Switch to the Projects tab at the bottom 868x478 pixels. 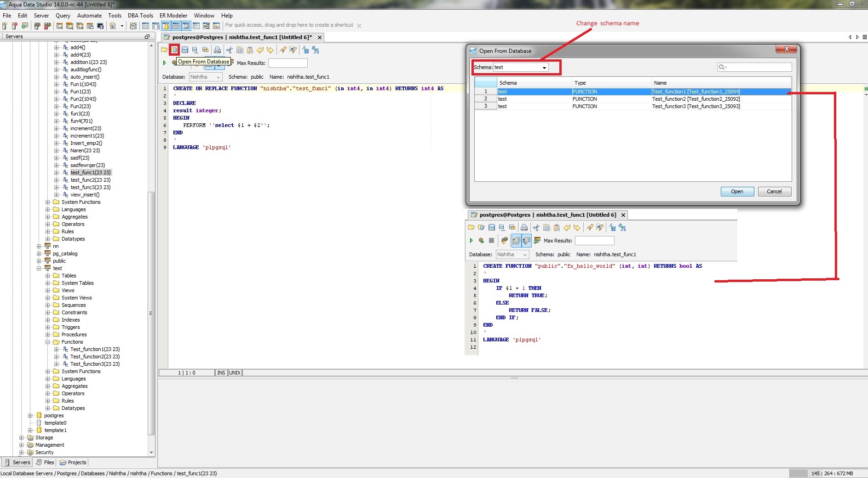(x=73, y=462)
